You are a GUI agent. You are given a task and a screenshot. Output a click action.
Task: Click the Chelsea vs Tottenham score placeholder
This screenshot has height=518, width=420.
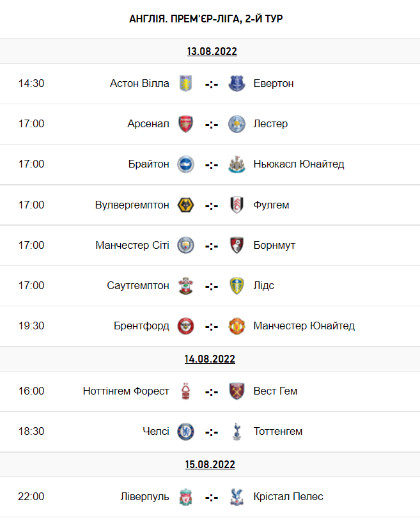[x=212, y=432]
